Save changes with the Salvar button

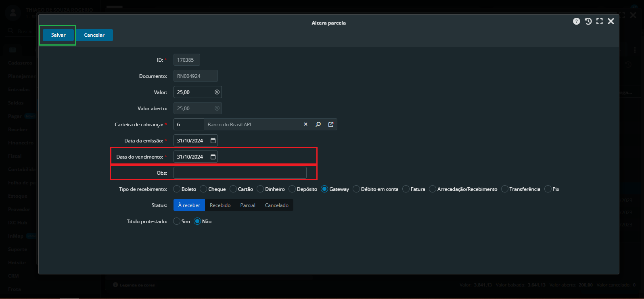coord(58,35)
